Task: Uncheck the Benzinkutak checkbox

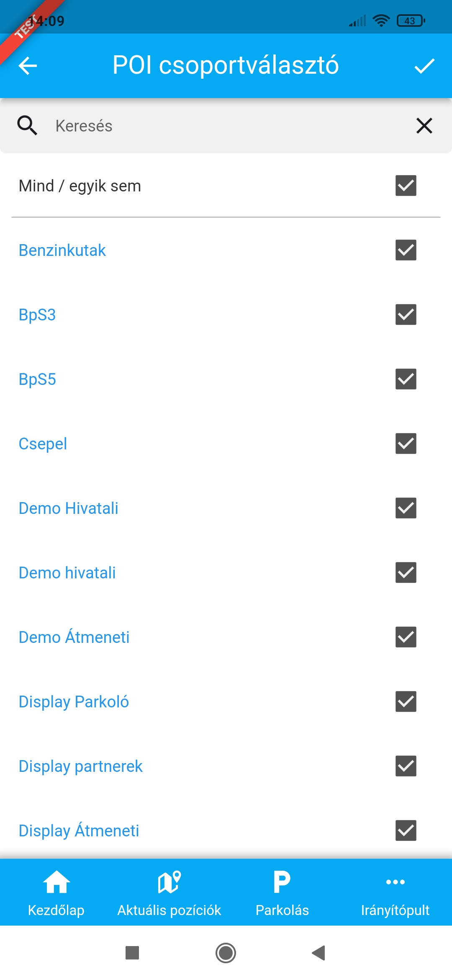Action: click(x=406, y=250)
